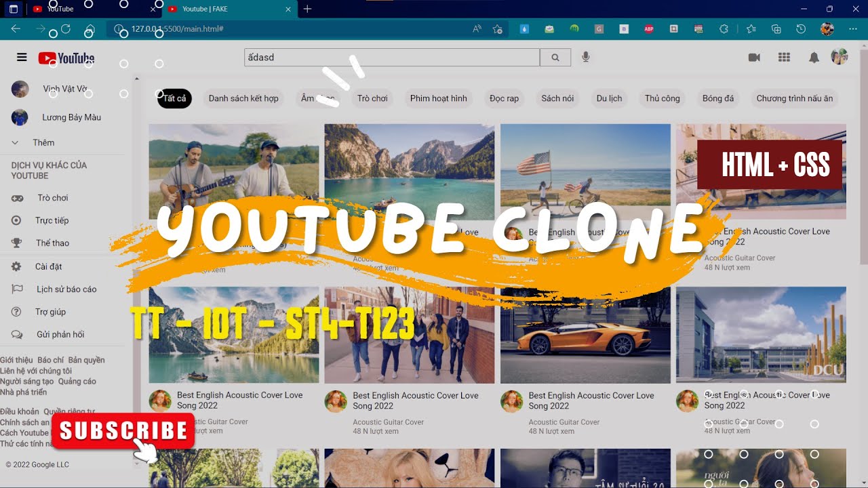Image resolution: width=868 pixels, height=488 pixels.
Task: Click the blue water-drop extension icon
Action: pos(524,29)
